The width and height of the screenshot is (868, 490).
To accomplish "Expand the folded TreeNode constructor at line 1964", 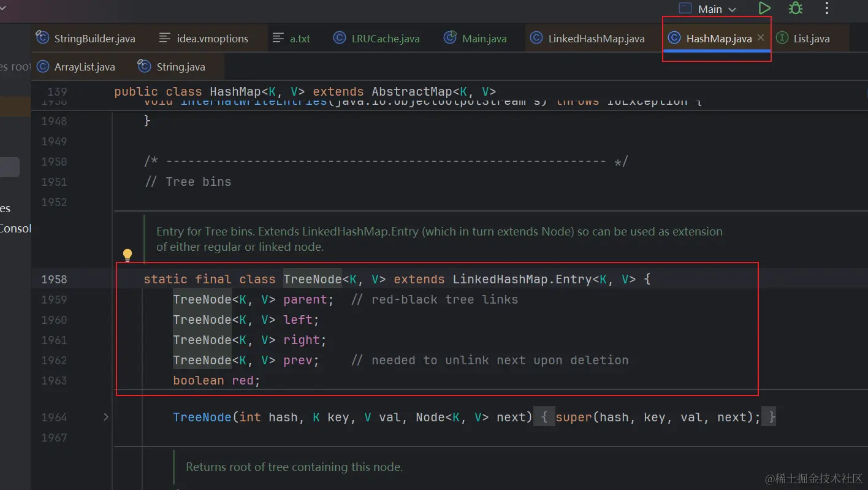I will (x=105, y=417).
